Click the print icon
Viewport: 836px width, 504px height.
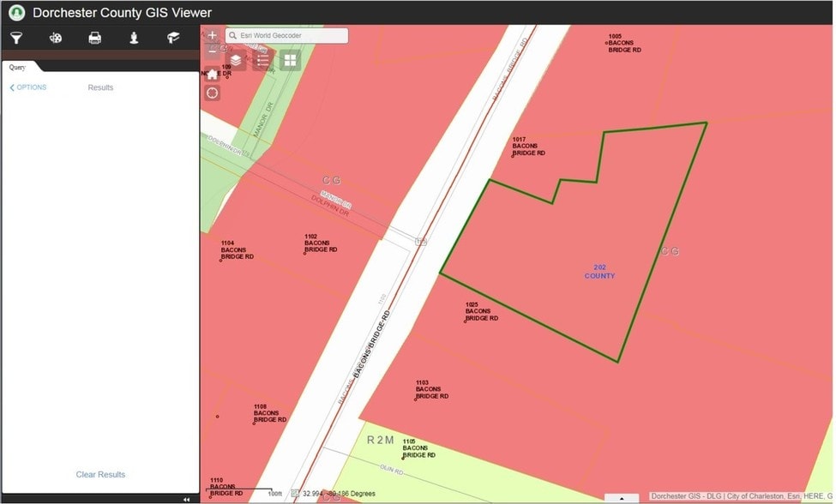pos(95,38)
